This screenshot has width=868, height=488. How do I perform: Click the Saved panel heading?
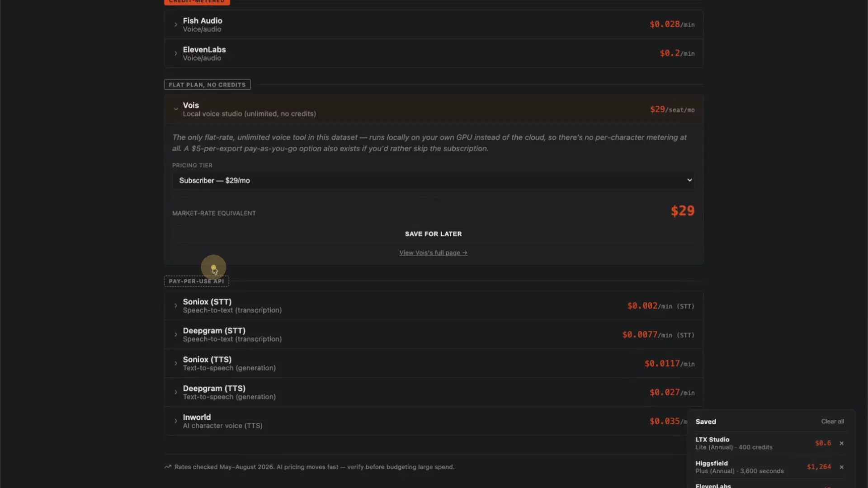coord(706,422)
